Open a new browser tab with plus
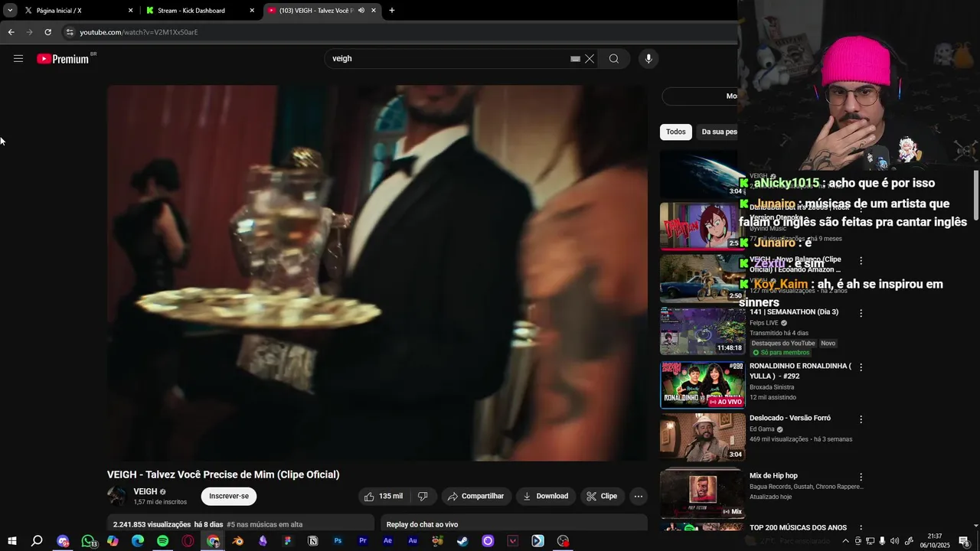980x551 pixels. tap(392, 11)
